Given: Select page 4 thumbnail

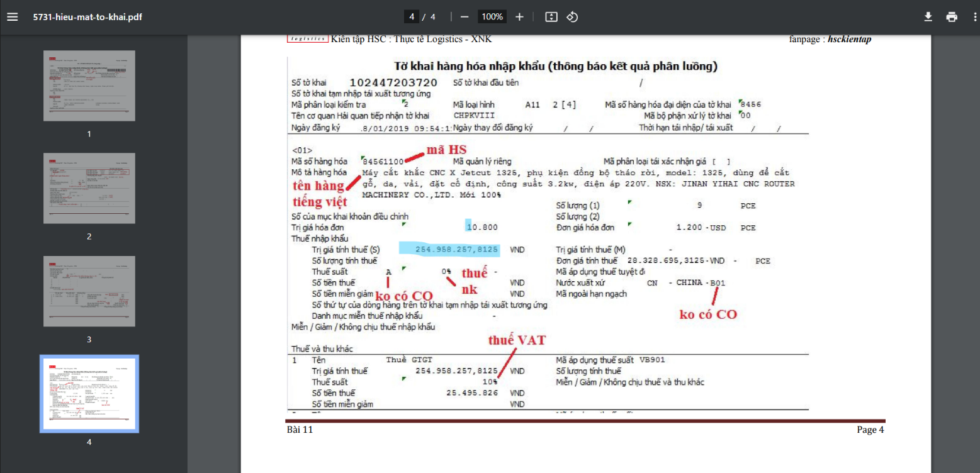Looking at the screenshot, I should 89,394.
